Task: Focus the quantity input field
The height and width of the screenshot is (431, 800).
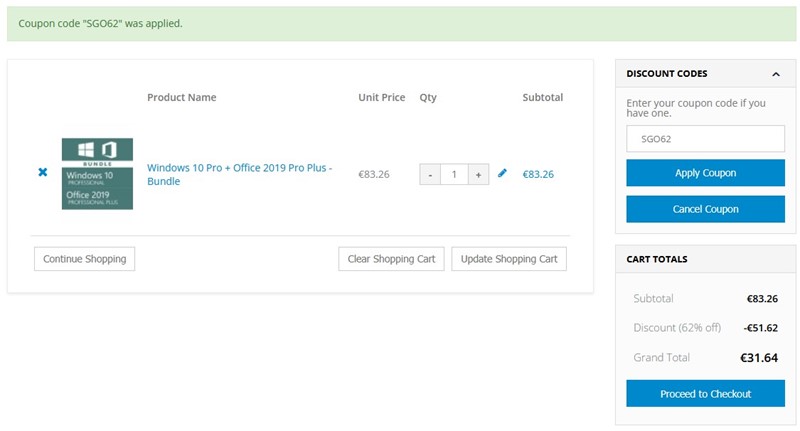Action: pos(454,174)
